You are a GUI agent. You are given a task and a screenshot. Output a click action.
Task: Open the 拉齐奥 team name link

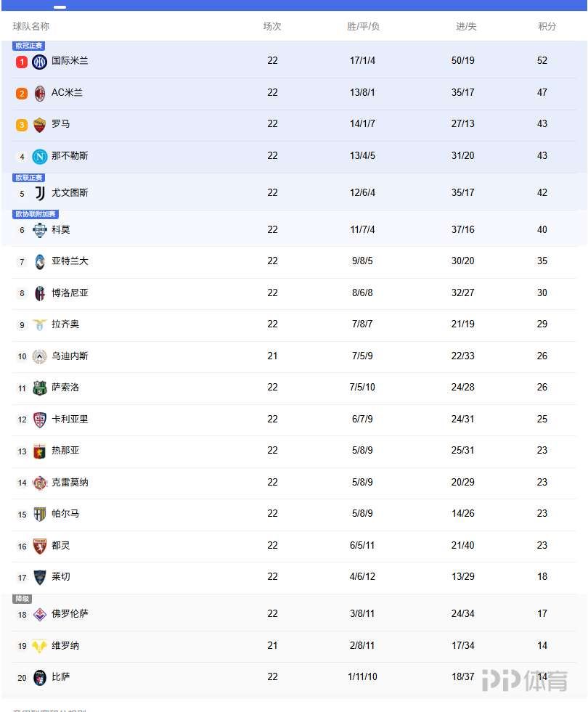click(x=65, y=324)
